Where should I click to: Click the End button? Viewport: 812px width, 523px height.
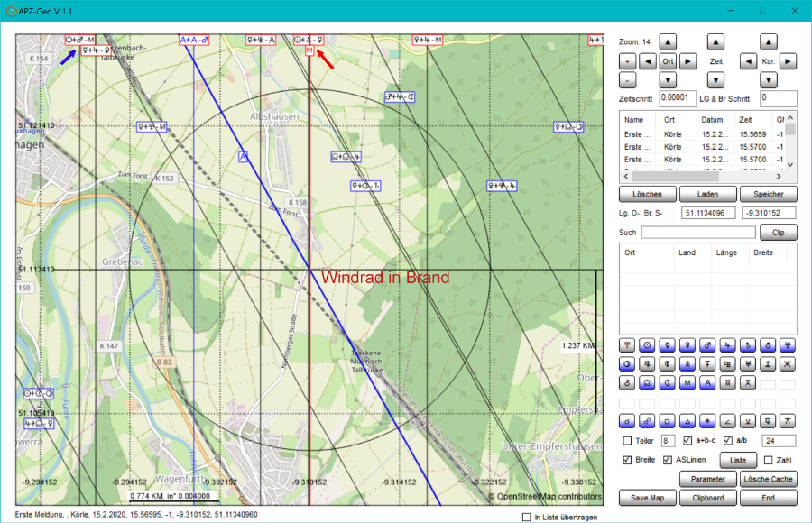pyautogui.click(x=769, y=498)
